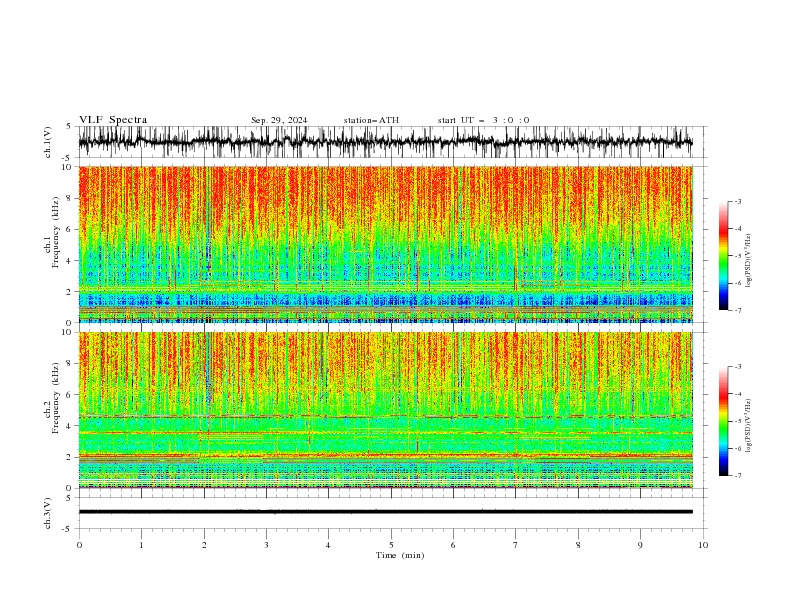Click the 'ch.2 Frequency (kHz)' axis label
This screenshot has width=792, height=612.
(x=51, y=398)
